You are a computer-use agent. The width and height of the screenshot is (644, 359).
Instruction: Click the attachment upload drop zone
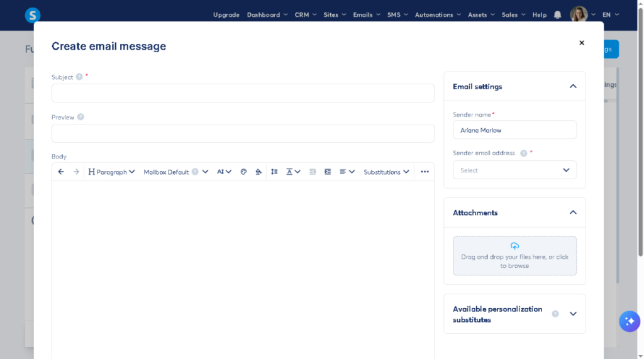514,255
